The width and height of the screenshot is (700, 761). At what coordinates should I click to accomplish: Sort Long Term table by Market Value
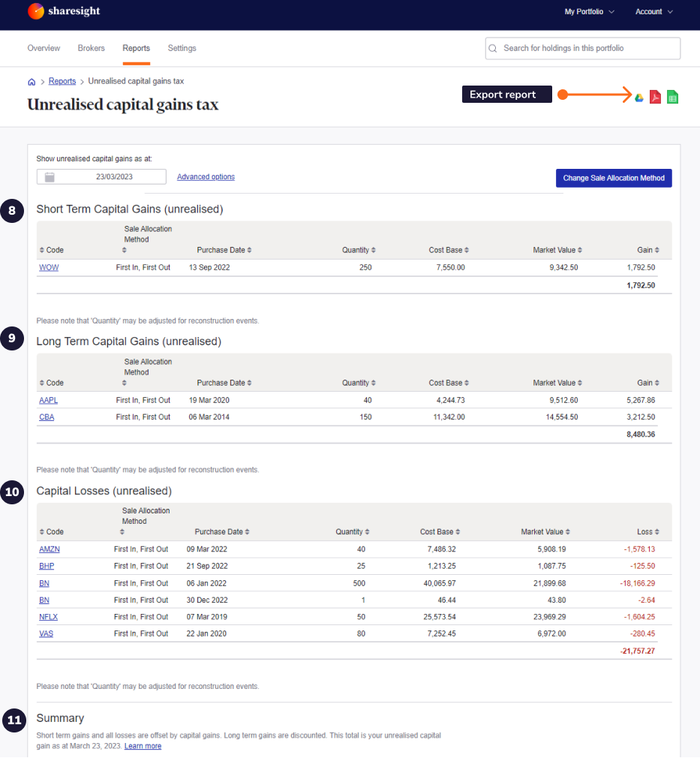point(557,384)
